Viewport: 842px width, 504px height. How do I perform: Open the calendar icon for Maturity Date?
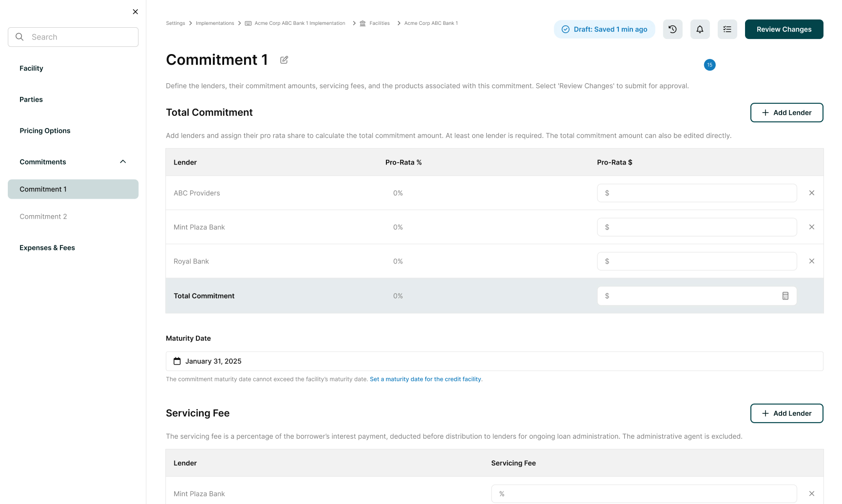coord(176,361)
